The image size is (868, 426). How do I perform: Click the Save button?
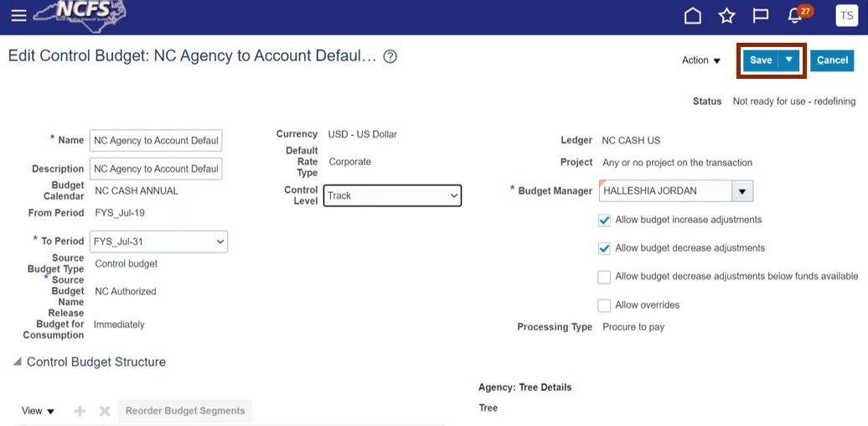coord(761,60)
